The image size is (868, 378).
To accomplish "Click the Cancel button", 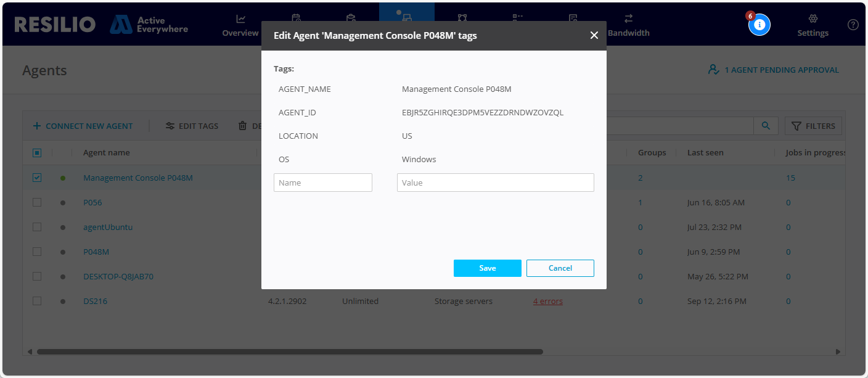I will [x=560, y=268].
